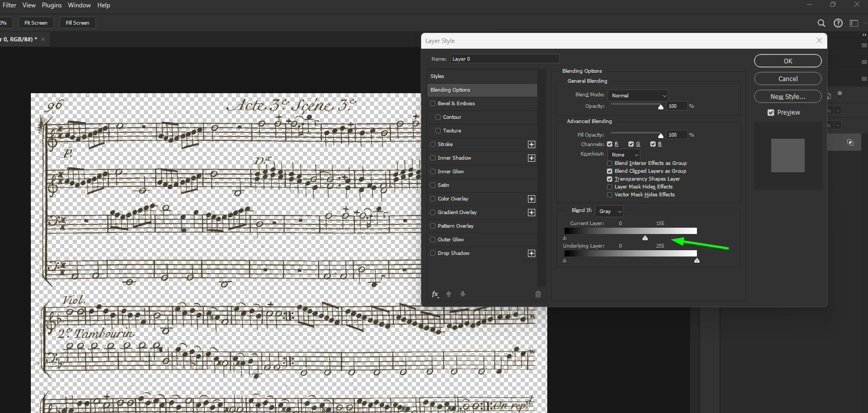Viewport: 868px width, 413px height.
Task: Open the workspace switcher icon
Action: 854,23
